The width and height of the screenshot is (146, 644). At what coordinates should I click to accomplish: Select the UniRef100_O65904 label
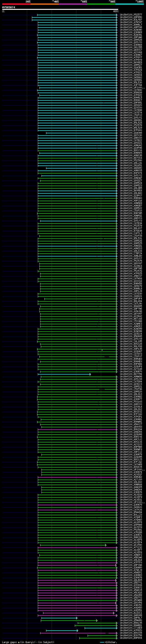point(131,75)
